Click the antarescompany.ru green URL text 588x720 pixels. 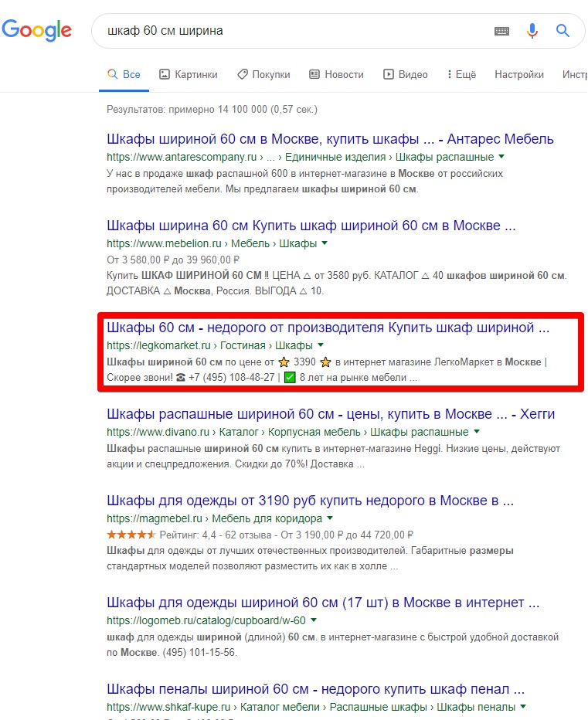[x=182, y=157]
